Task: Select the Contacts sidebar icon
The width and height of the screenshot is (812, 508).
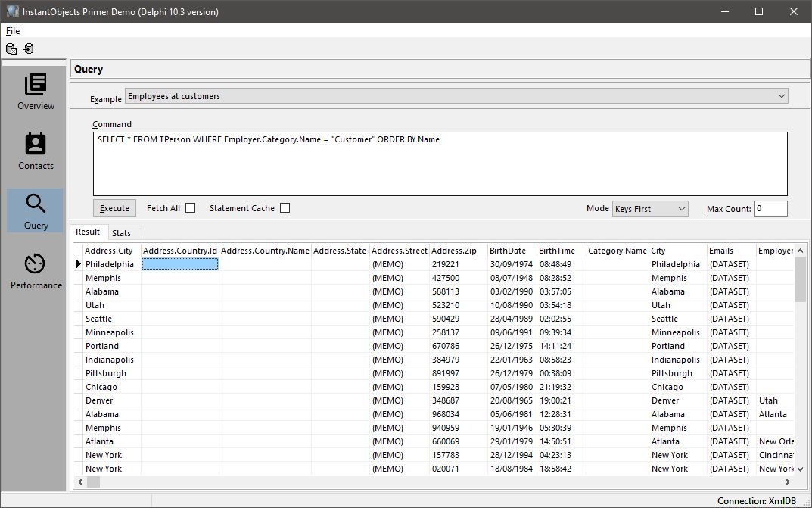Action: tap(35, 144)
